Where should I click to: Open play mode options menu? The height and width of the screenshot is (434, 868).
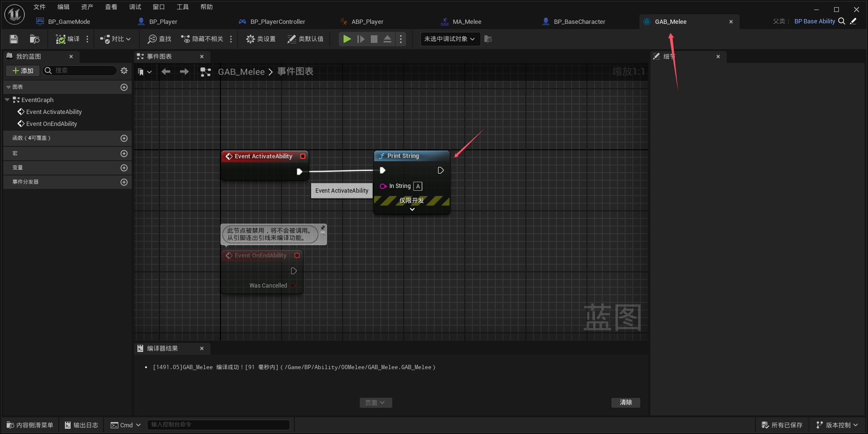tap(401, 39)
